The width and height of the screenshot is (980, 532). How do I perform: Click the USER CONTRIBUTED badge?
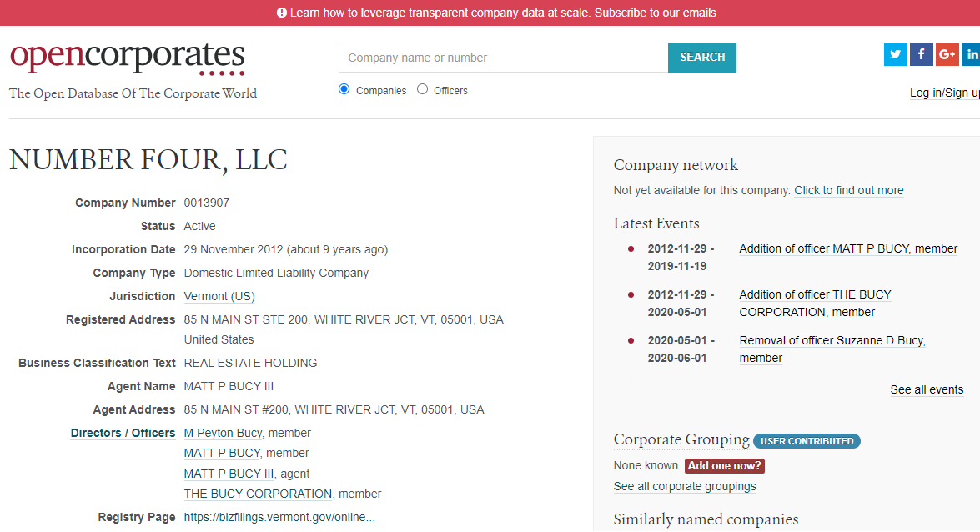[807, 441]
